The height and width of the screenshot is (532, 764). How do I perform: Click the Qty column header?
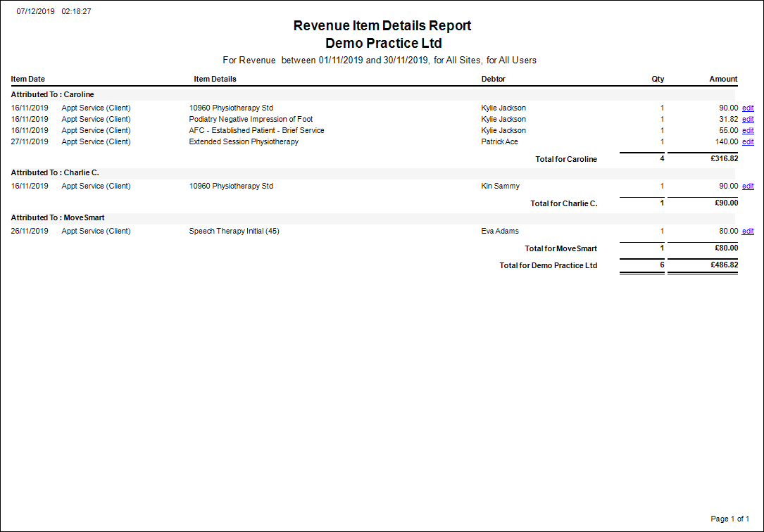pos(658,79)
